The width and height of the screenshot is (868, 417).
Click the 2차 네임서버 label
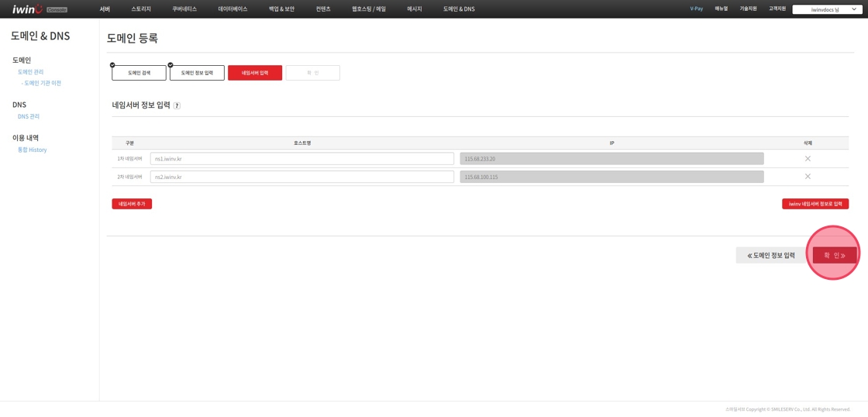pyautogui.click(x=129, y=177)
